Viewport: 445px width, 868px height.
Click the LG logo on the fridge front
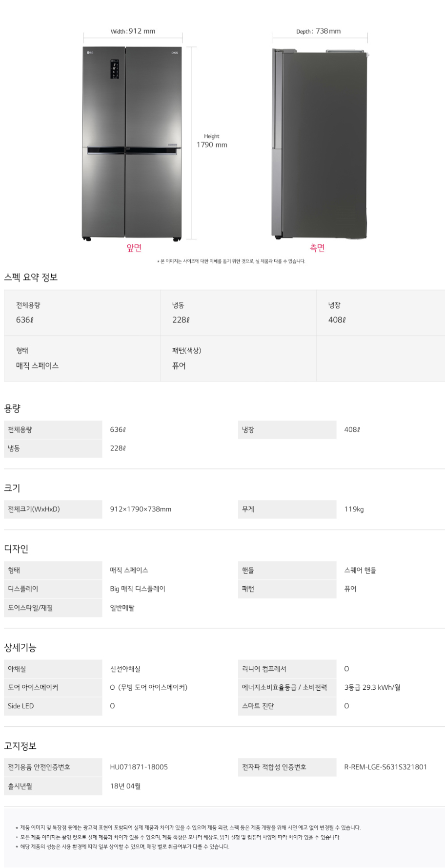click(90, 52)
